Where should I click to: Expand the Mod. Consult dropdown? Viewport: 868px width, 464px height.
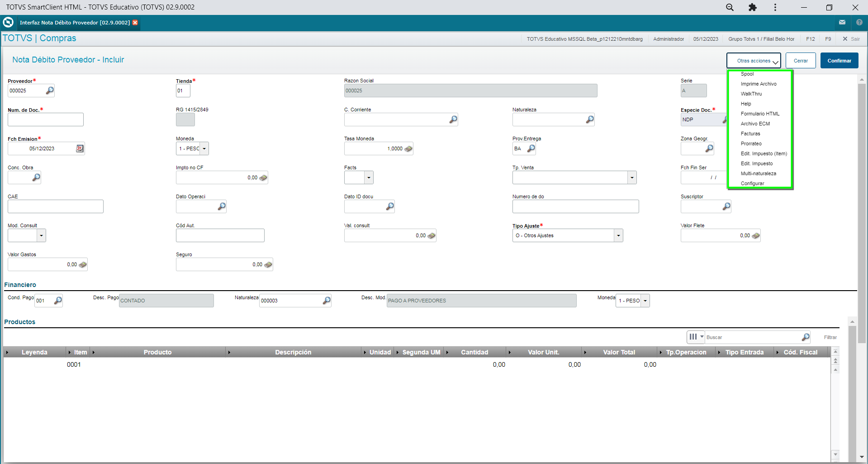click(42, 235)
